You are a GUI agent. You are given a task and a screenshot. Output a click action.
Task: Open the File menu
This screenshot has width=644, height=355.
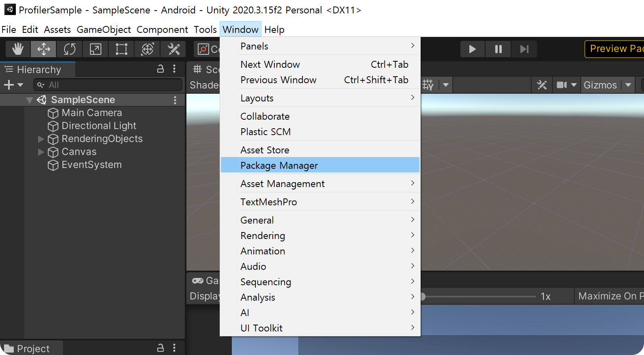pyautogui.click(x=9, y=30)
